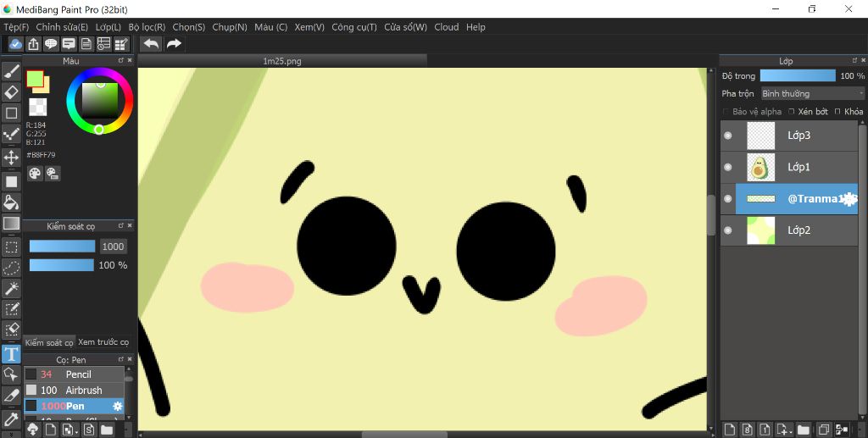Click the export/share icon in toolbar
The height and width of the screenshot is (438, 868).
point(33,44)
